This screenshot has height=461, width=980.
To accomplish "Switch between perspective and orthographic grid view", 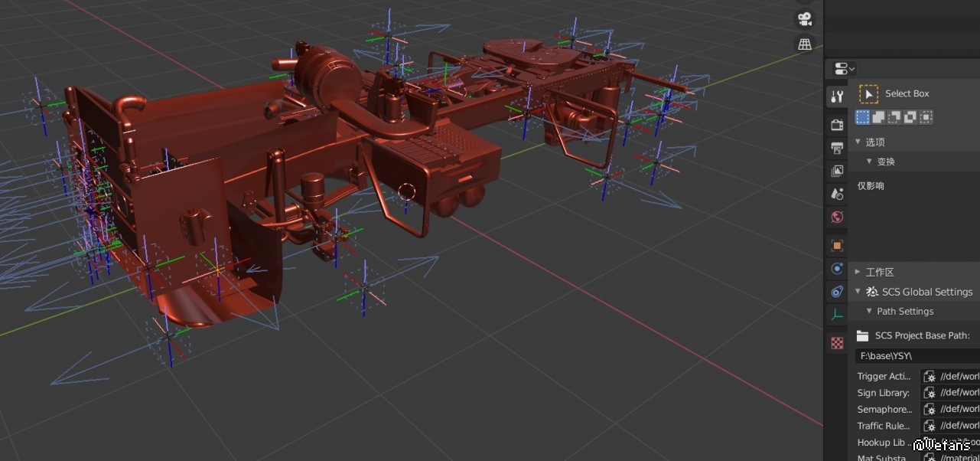I will point(804,44).
